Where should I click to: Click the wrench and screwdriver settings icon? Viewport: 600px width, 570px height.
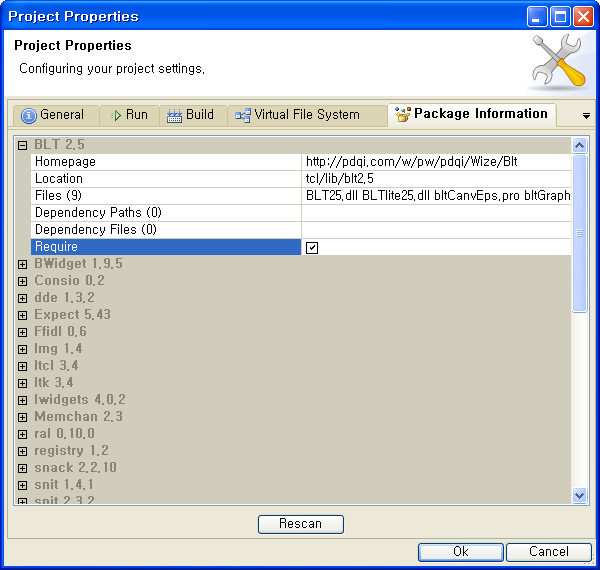pyautogui.click(x=557, y=62)
